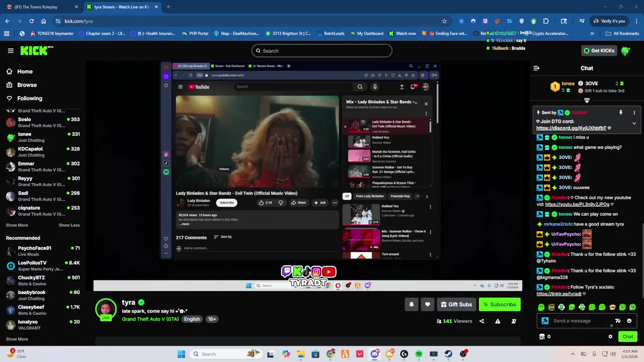Image resolution: width=644 pixels, height=362 pixels.
Task: Click the Kick search box
Action: click(x=322, y=51)
